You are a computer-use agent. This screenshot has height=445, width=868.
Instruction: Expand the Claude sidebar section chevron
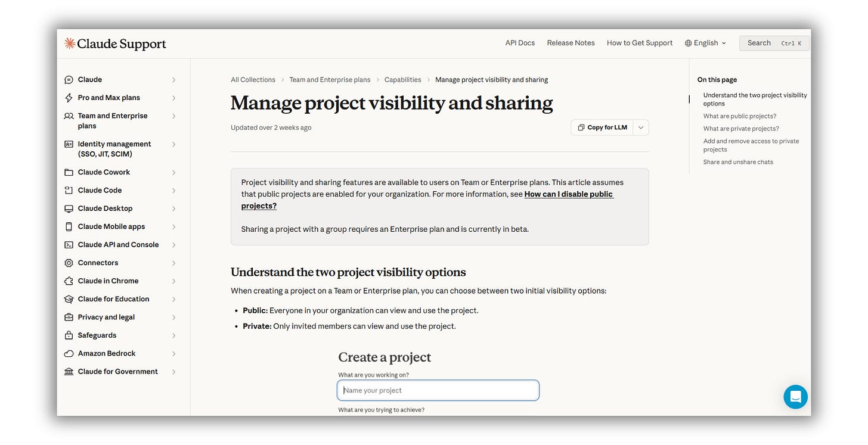tap(174, 80)
